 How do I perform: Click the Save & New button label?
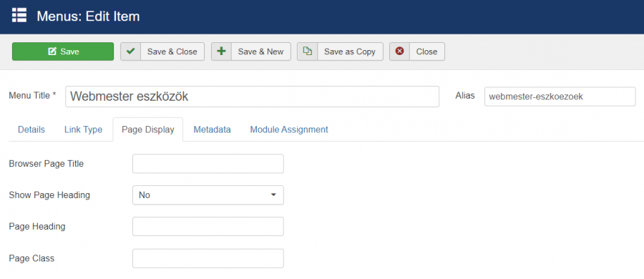[x=260, y=52]
